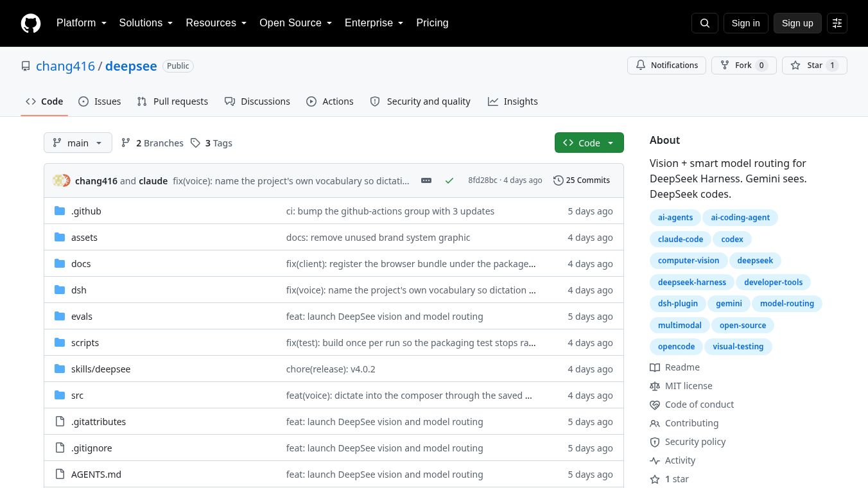The height and width of the screenshot is (488, 868).
Task: Click the tag icon next to 3 Tags
Action: (x=195, y=143)
